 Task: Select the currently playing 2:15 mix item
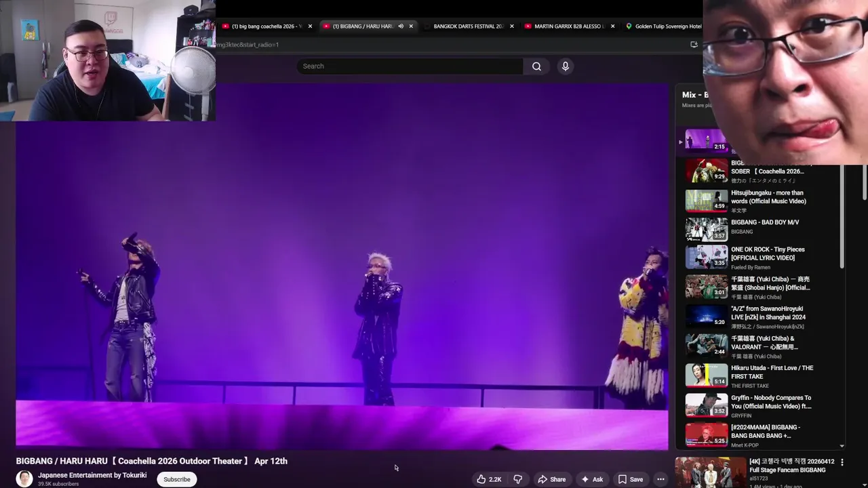tap(706, 140)
